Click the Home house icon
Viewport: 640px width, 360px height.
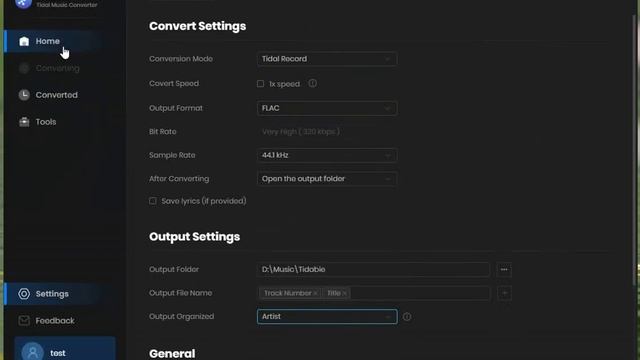tap(24, 41)
